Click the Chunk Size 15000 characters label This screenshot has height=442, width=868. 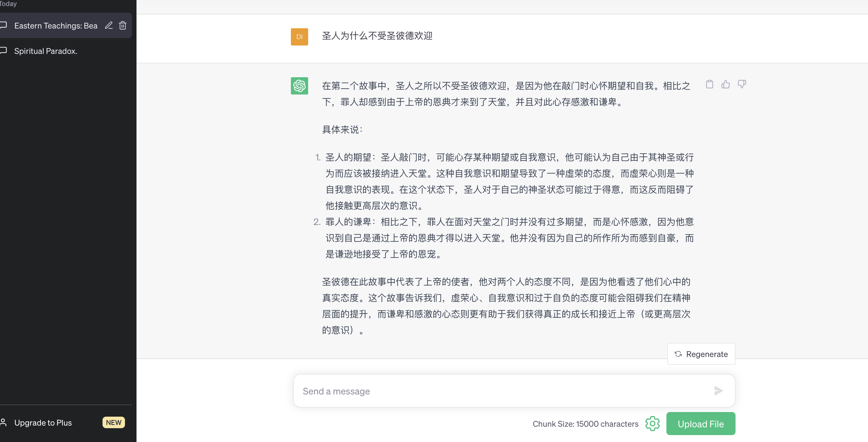[585, 424]
